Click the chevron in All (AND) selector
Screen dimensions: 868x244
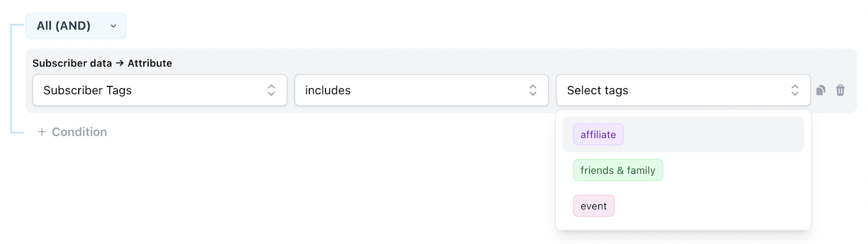[x=113, y=26]
